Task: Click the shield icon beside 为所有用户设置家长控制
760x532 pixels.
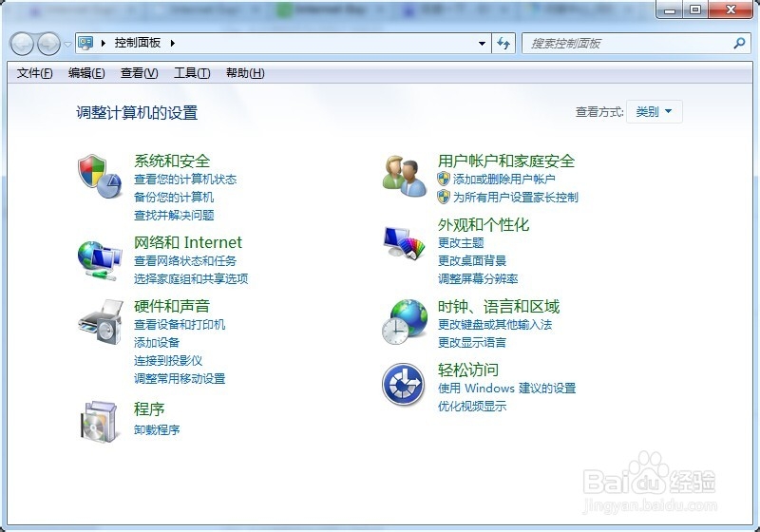Action: 444,197
